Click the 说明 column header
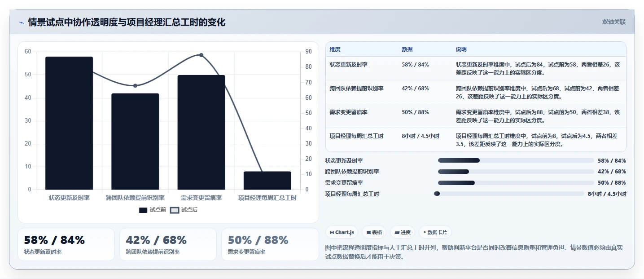Image resolution: width=644 pixels, height=279 pixels. click(461, 49)
